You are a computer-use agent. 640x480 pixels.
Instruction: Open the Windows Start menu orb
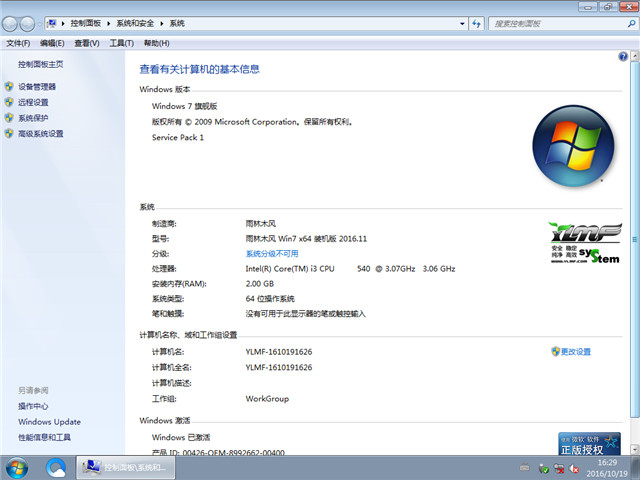[x=17, y=468]
